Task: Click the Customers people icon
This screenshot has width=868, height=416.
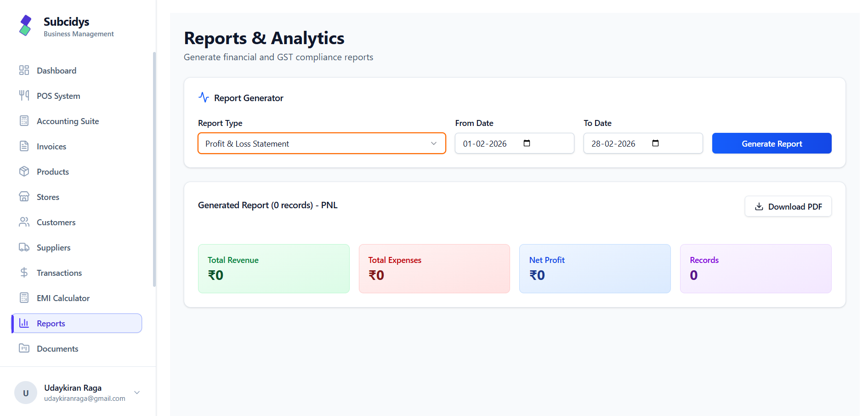Action: point(24,222)
